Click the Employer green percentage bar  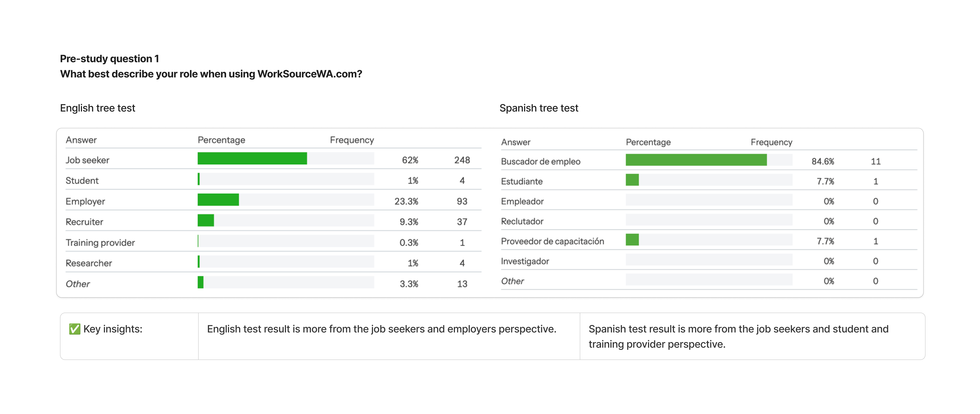tap(218, 200)
